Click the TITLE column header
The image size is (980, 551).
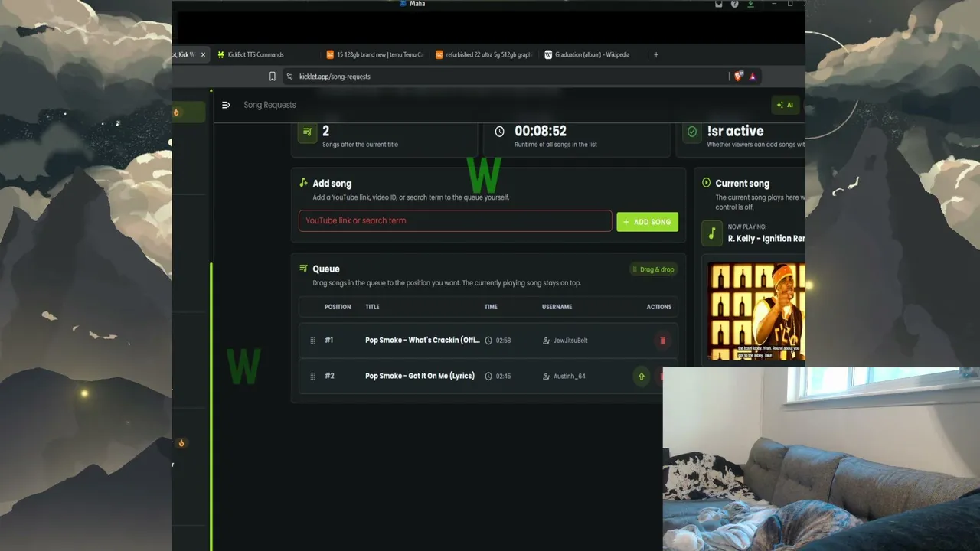pyautogui.click(x=372, y=307)
